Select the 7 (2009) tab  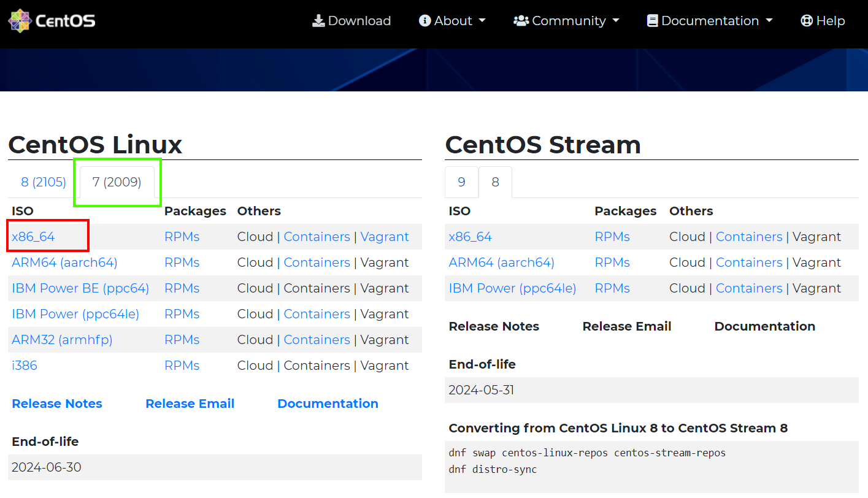[x=117, y=182]
